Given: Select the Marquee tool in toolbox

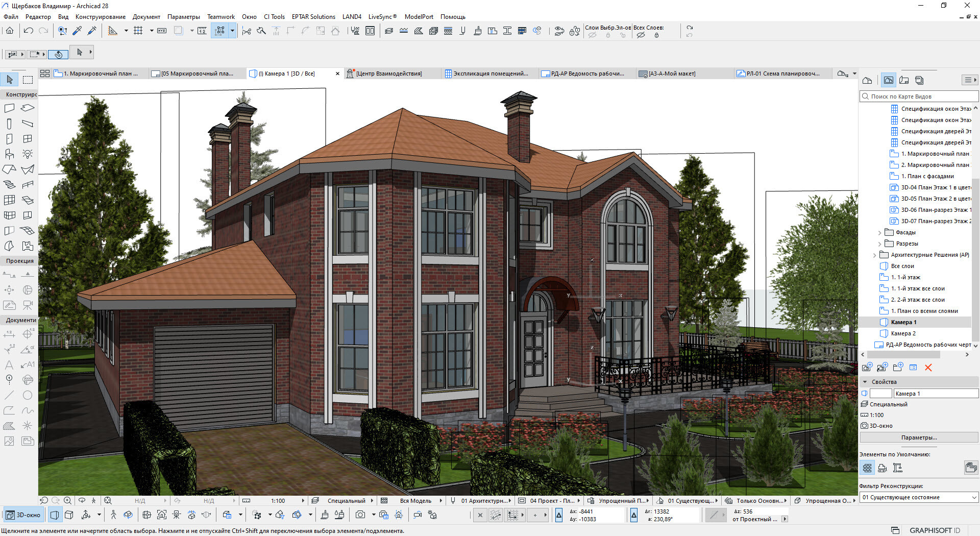Looking at the screenshot, I should point(28,80).
